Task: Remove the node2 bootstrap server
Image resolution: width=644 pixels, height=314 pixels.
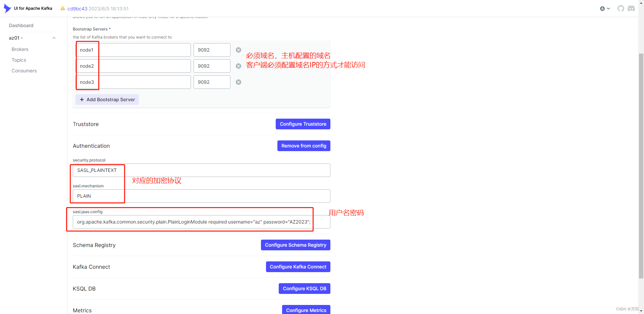Action: [238, 66]
